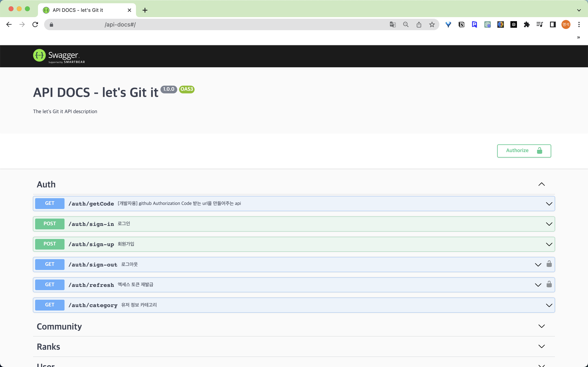Bookmark this page with star icon
This screenshot has width=588, height=367.
point(432,24)
